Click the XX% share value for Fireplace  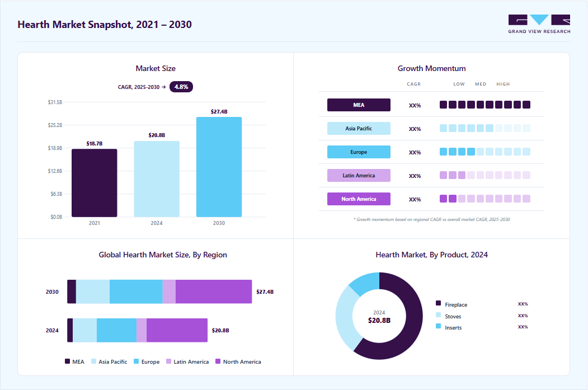523,304
